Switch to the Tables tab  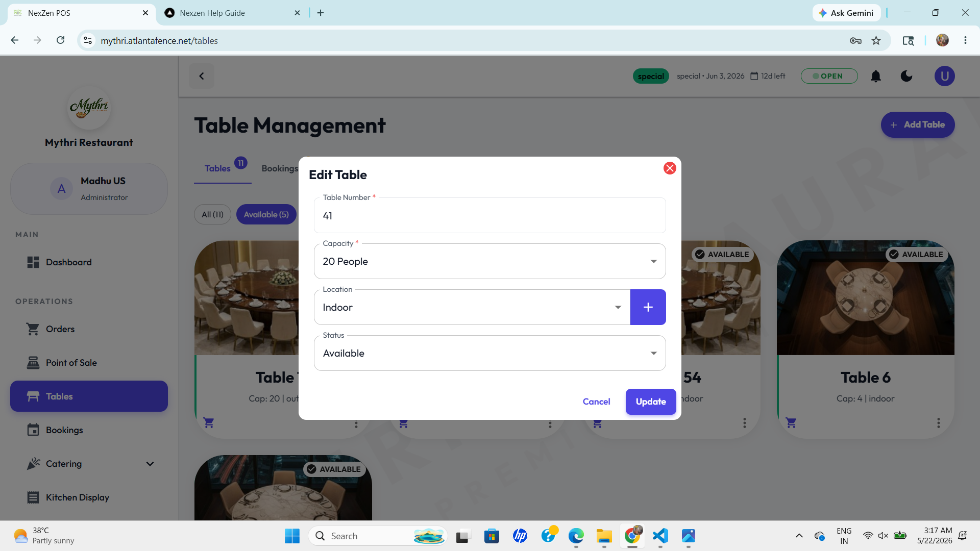point(217,168)
